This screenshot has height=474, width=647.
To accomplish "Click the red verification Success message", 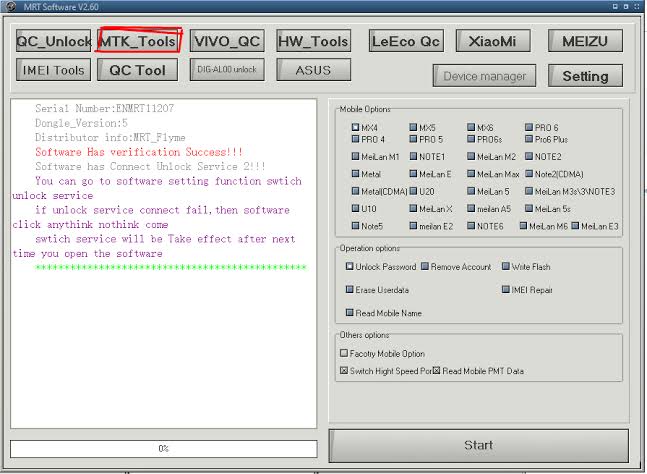I will (139, 152).
